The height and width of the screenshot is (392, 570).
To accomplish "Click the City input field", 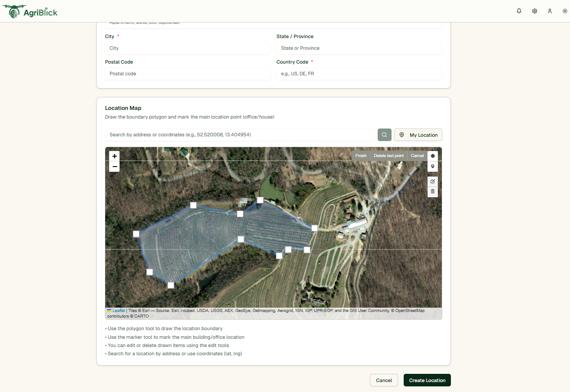I will (x=188, y=48).
